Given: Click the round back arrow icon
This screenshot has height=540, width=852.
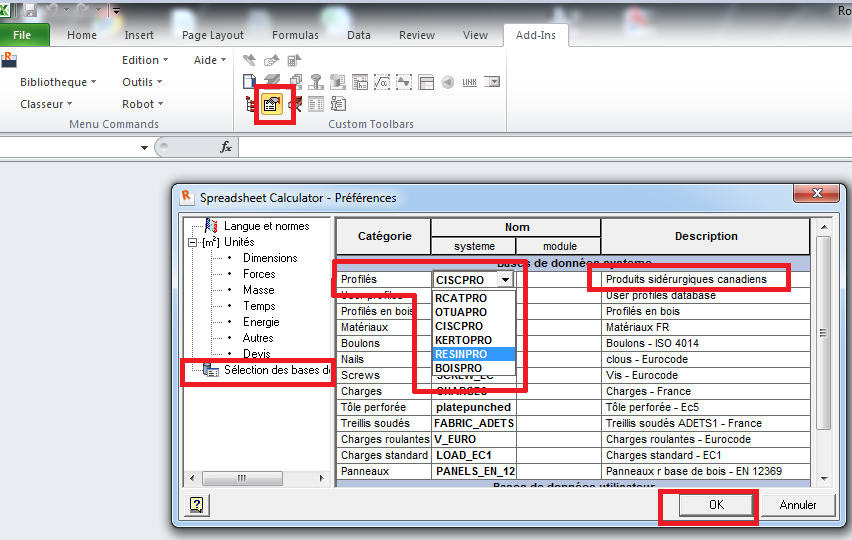Looking at the screenshot, I should (x=448, y=82).
